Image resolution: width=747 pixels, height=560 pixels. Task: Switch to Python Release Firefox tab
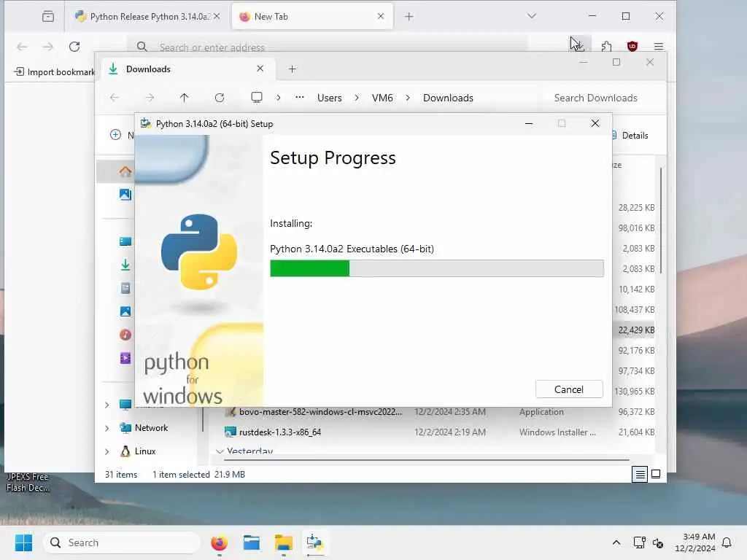(x=147, y=16)
